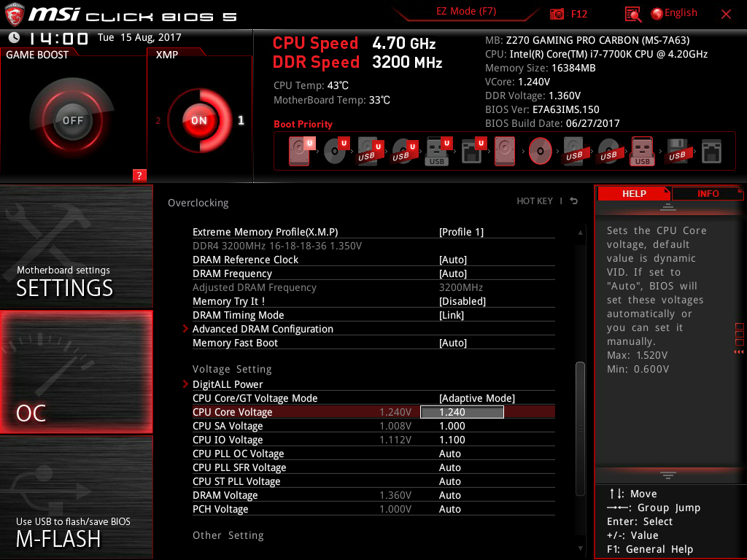The image size is (747, 560).
Task: Click the CPU ST PLL Voltage Auto value
Action: pos(449,481)
